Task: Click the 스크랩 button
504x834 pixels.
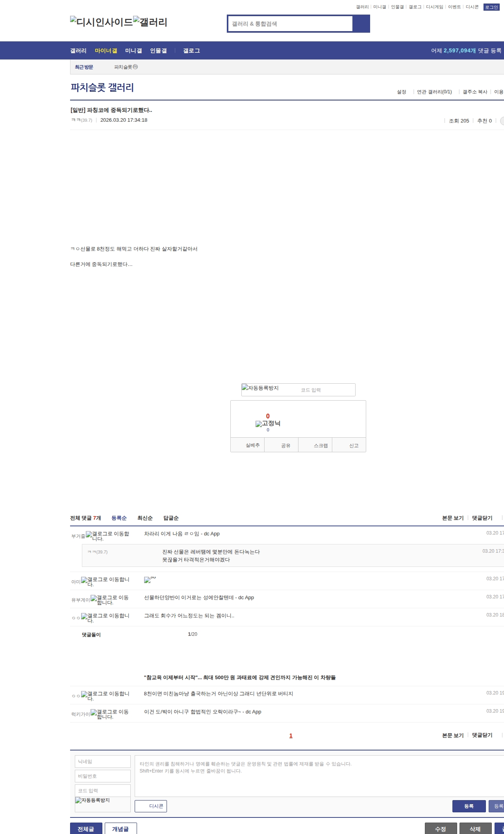Action: coord(315,445)
